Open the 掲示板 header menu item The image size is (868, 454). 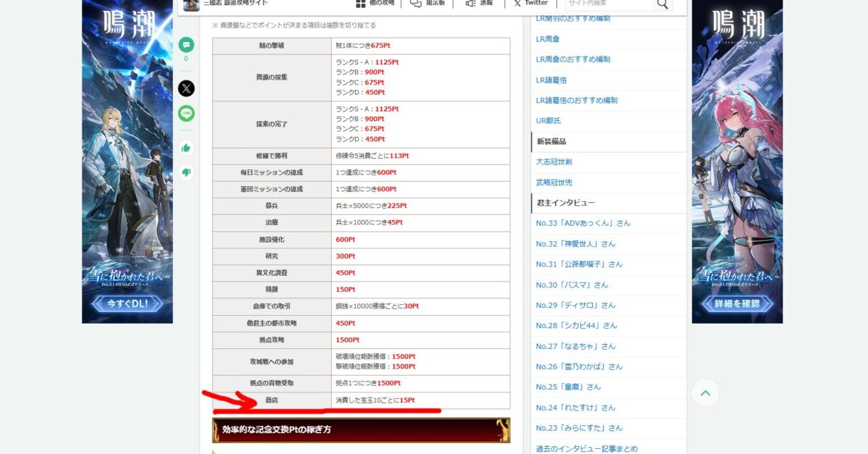[427, 4]
